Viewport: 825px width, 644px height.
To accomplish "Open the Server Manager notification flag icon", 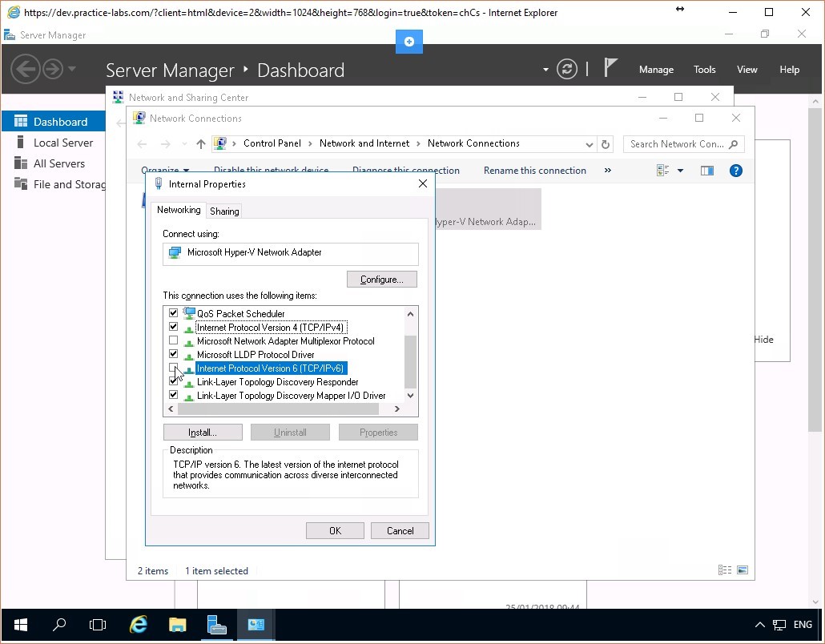I will 611,69.
